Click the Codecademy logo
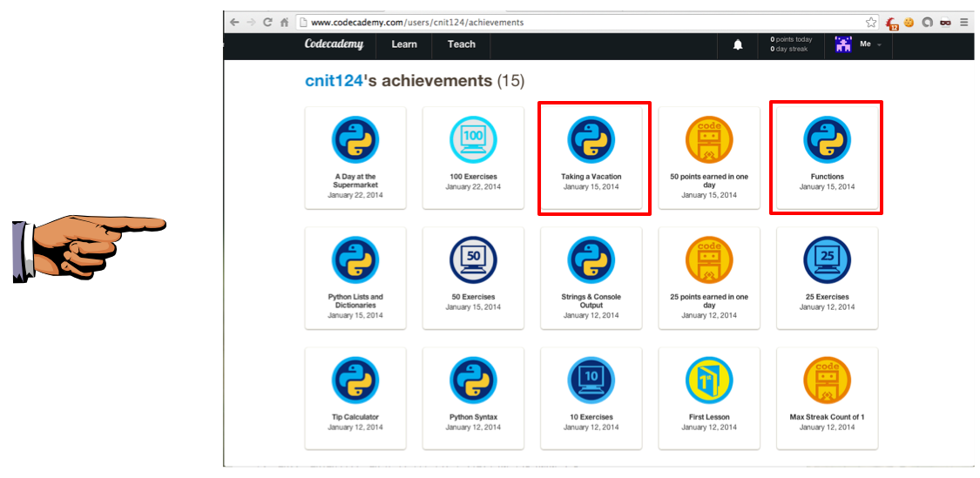The image size is (980, 478). click(x=334, y=44)
